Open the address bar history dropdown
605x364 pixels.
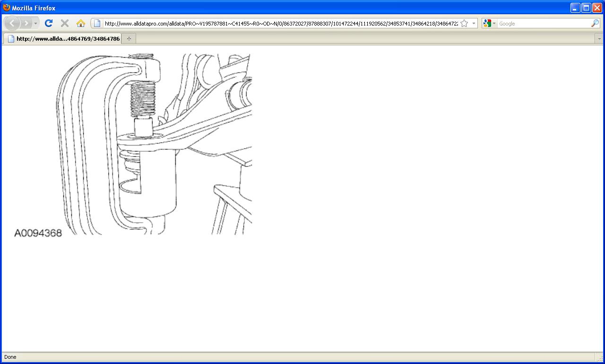click(474, 23)
